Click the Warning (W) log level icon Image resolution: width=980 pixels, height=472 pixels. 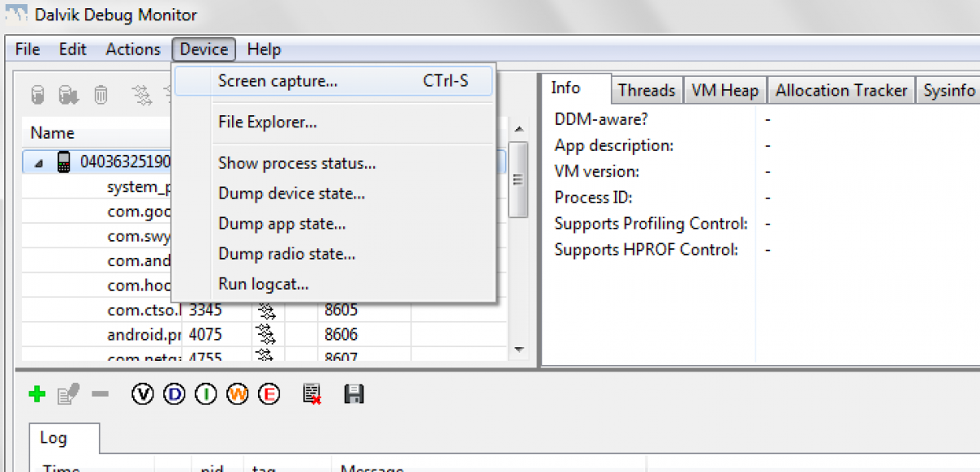coord(237,395)
